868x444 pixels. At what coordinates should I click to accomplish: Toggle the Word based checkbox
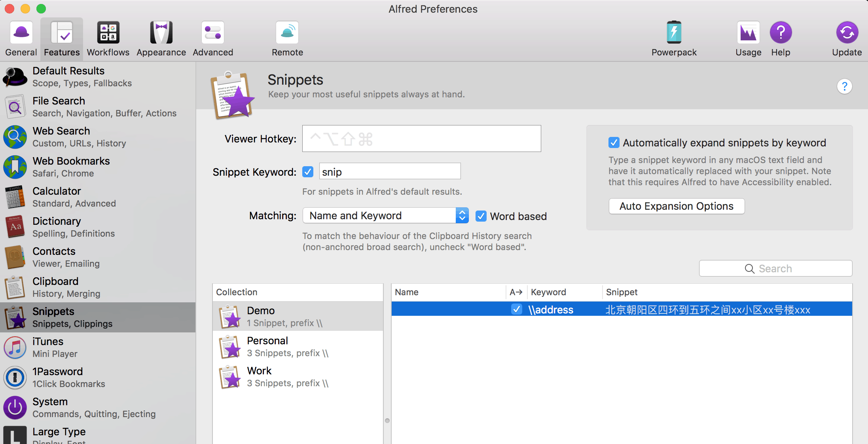tap(481, 216)
